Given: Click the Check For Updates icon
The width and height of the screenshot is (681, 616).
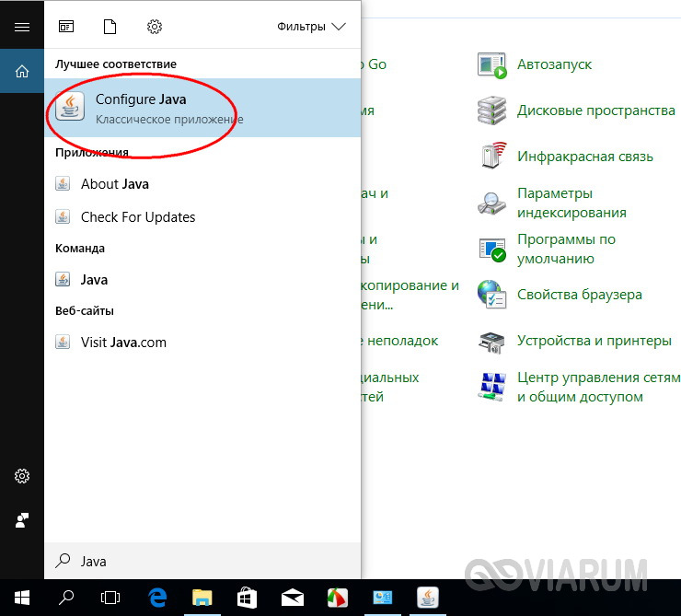Looking at the screenshot, I should tap(63, 216).
